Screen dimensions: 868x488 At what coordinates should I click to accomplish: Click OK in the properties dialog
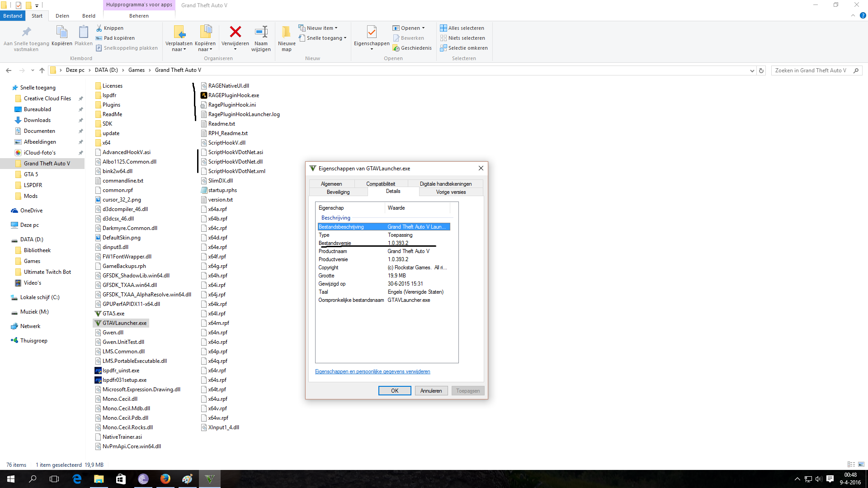(x=395, y=391)
